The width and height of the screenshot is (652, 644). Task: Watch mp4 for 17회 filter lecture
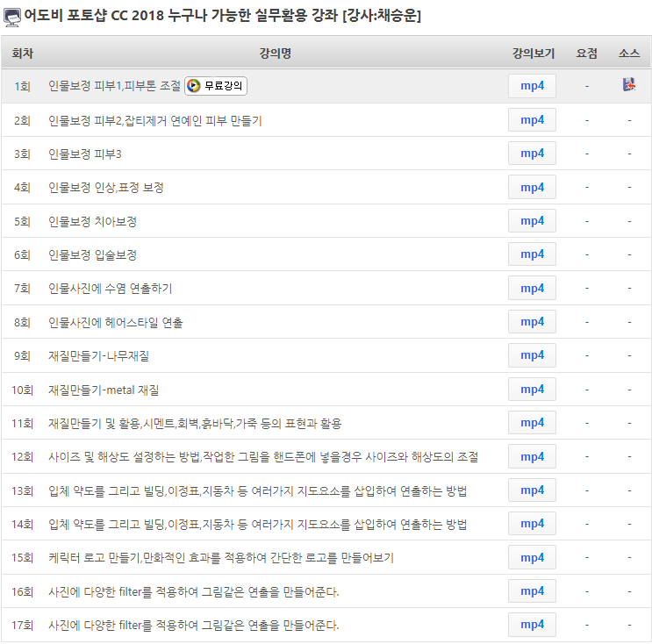(532, 625)
